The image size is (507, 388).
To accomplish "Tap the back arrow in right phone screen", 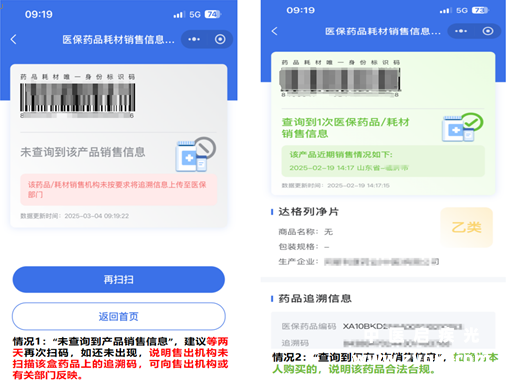I will (274, 31).
